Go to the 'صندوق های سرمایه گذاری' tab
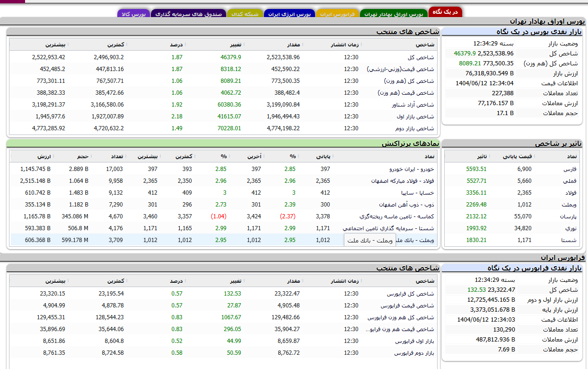The height and width of the screenshot is (369, 588). [x=189, y=14]
